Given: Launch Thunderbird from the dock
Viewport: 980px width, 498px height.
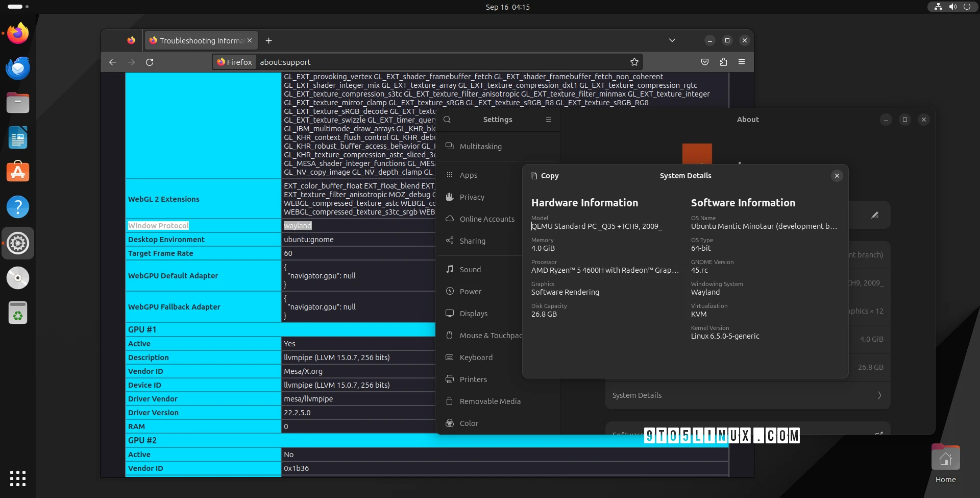Looking at the screenshot, I should 18,68.
